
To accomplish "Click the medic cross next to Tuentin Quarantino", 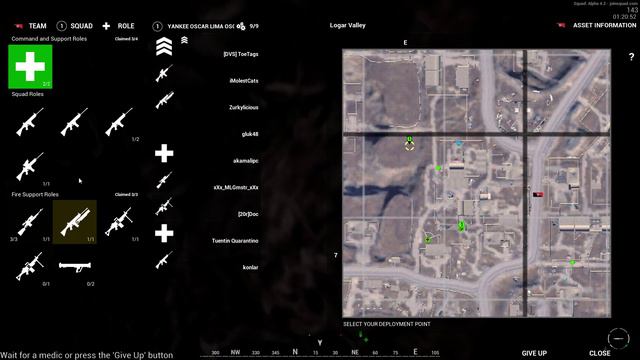I will [x=164, y=233].
